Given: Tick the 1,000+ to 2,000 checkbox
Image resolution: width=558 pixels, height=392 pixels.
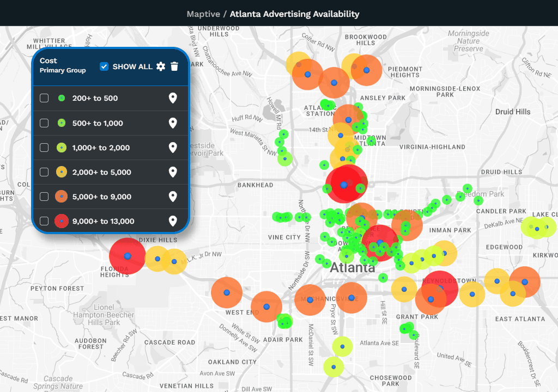Looking at the screenshot, I should point(44,148).
